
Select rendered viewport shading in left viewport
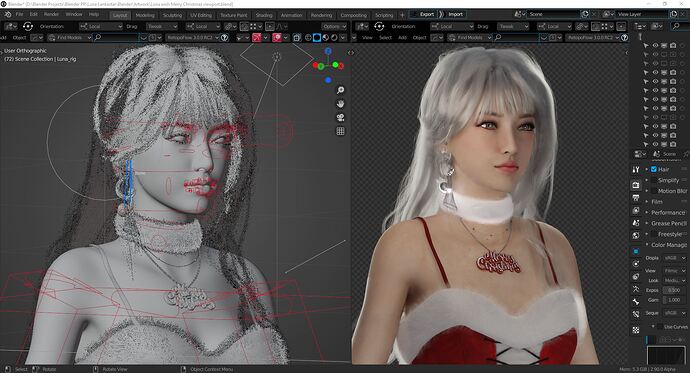pos(334,38)
